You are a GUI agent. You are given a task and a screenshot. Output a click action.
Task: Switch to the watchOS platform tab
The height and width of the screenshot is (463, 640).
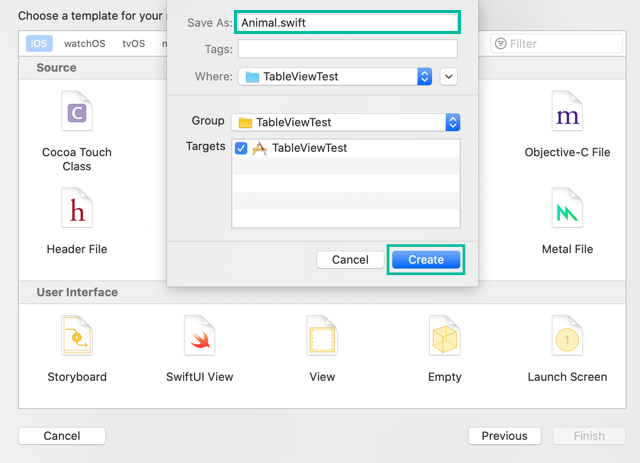84,44
